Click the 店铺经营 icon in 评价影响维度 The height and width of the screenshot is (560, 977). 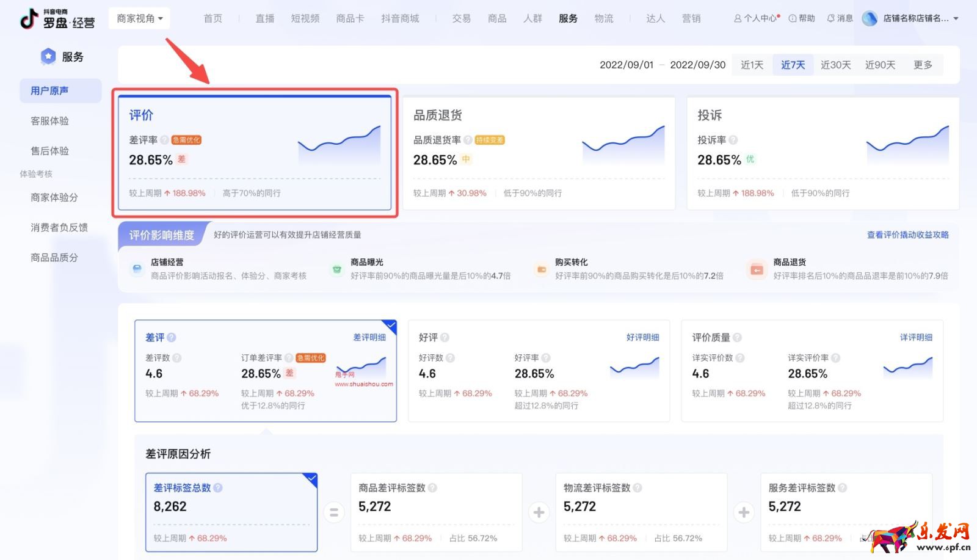pos(137,269)
